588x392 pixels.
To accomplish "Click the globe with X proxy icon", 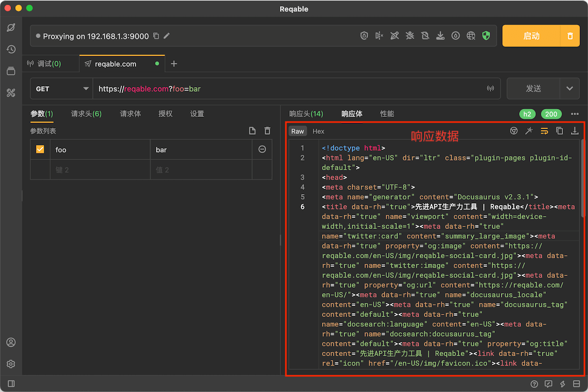I will point(471,35).
